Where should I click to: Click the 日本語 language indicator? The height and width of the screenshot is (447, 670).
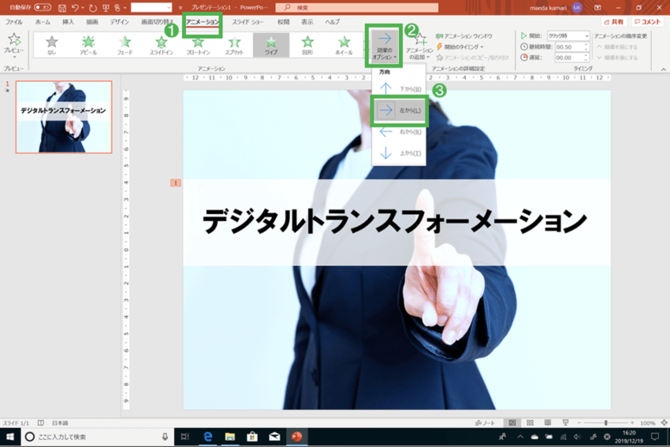point(60,423)
